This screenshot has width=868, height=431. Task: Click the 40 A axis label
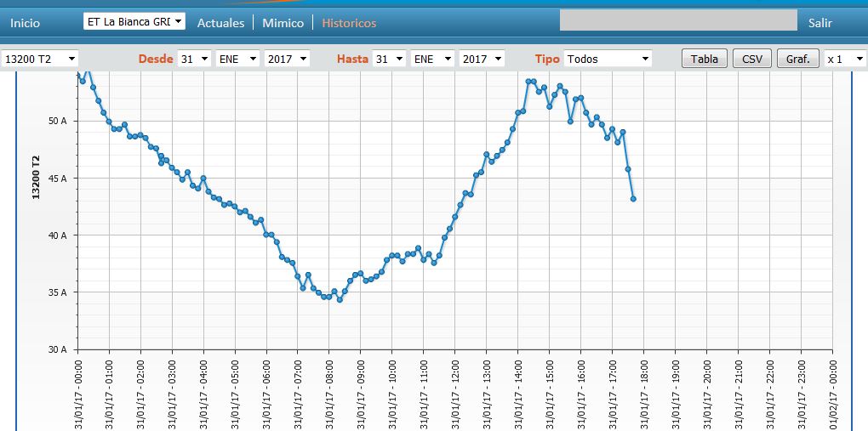pos(57,235)
